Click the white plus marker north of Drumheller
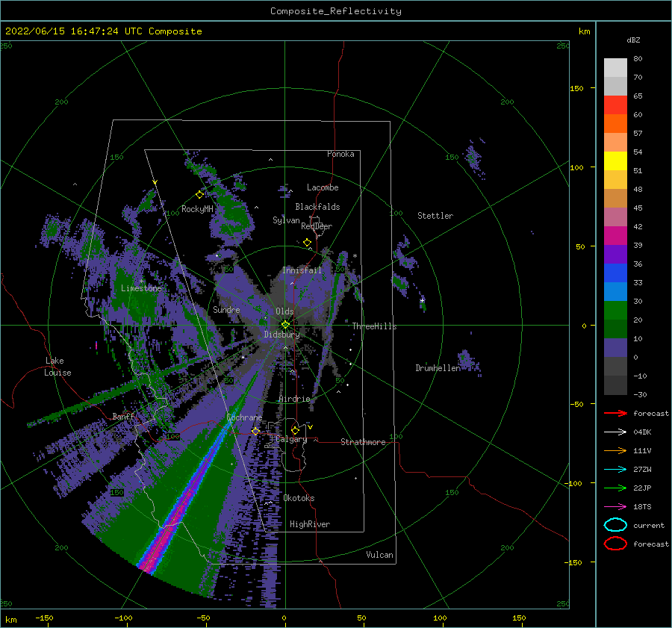672x628 pixels. click(422, 300)
